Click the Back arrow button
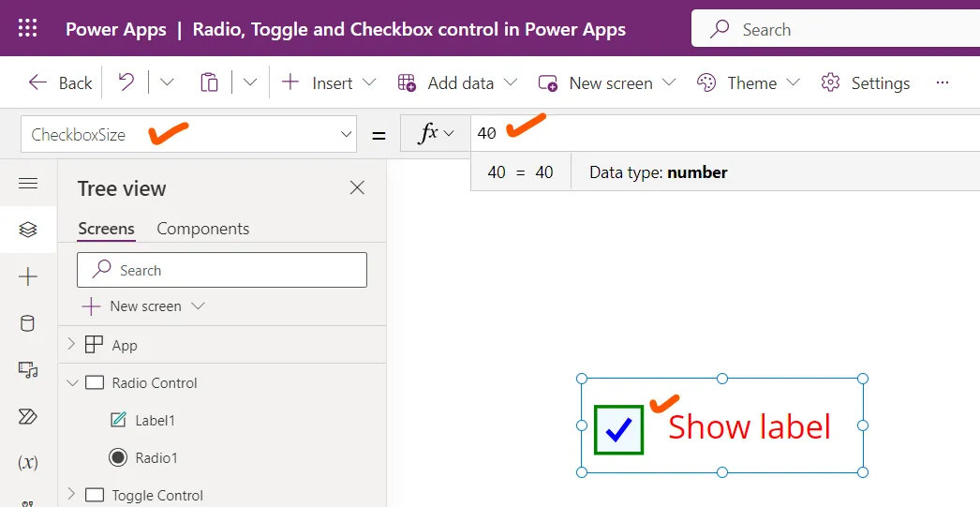The height and width of the screenshot is (507, 980). tap(60, 83)
